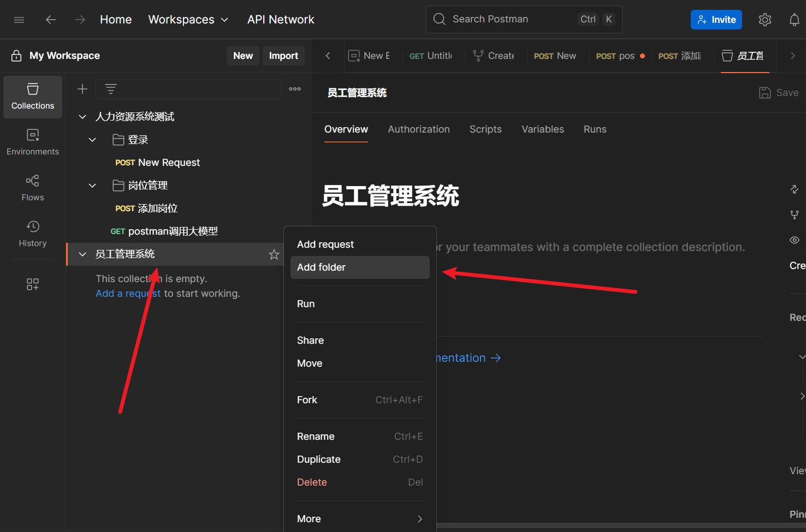The image size is (806, 532).
Task: Click the plus icon to create collection
Action: point(82,89)
